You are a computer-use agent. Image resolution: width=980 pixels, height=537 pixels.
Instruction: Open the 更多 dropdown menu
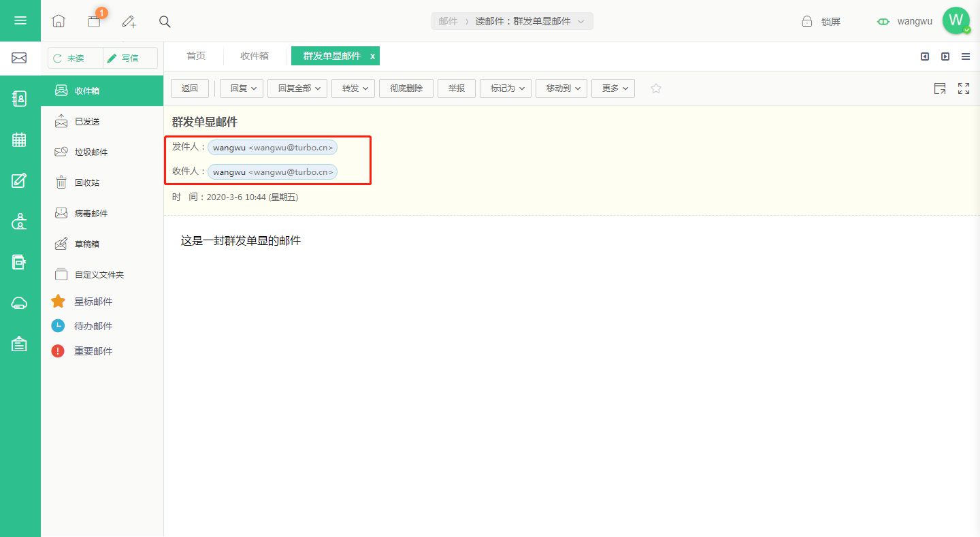(x=613, y=88)
